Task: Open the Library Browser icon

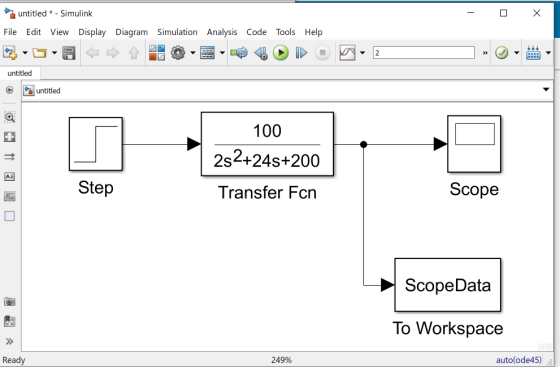Action: point(157,53)
